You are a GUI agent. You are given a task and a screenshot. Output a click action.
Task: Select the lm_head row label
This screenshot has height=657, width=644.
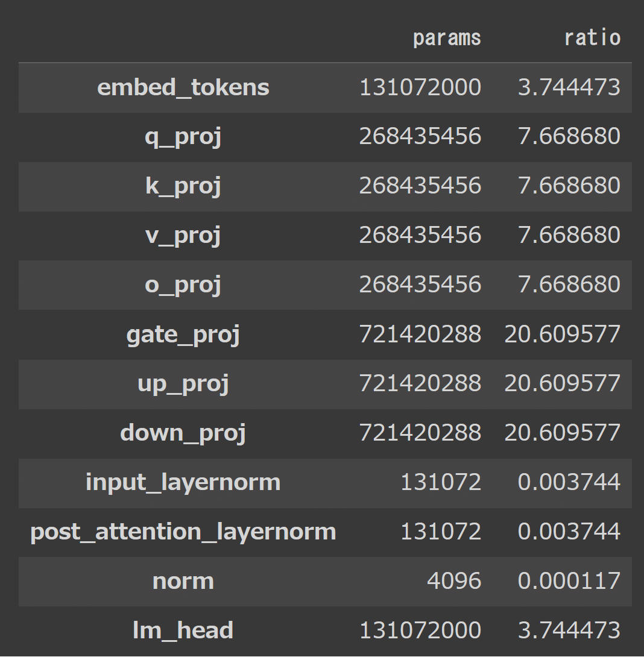(x=183, y=630)
